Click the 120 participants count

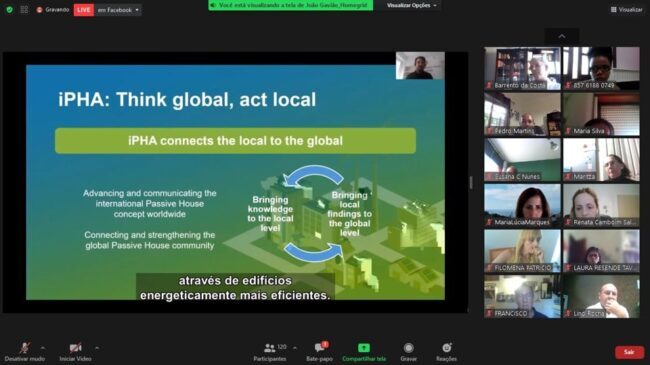(x=282, y=347)
